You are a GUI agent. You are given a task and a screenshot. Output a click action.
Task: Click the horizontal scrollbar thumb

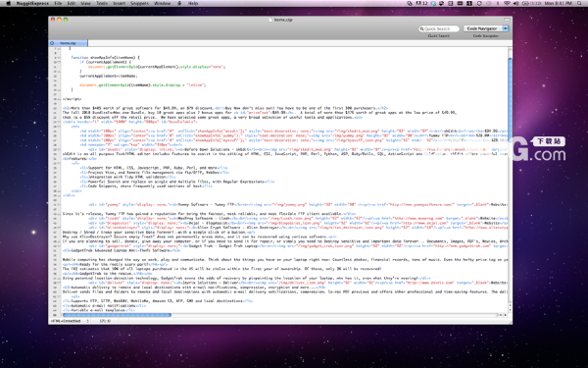(x=117, y=315)
